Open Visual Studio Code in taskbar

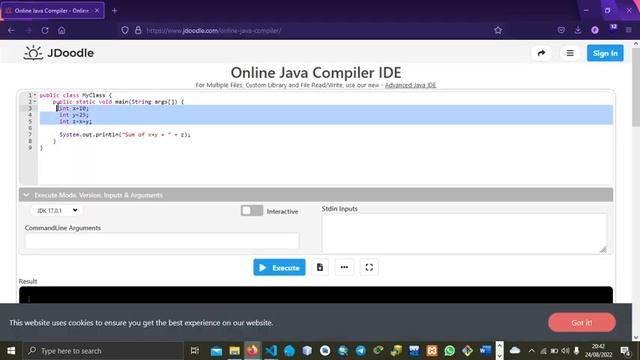271,351
